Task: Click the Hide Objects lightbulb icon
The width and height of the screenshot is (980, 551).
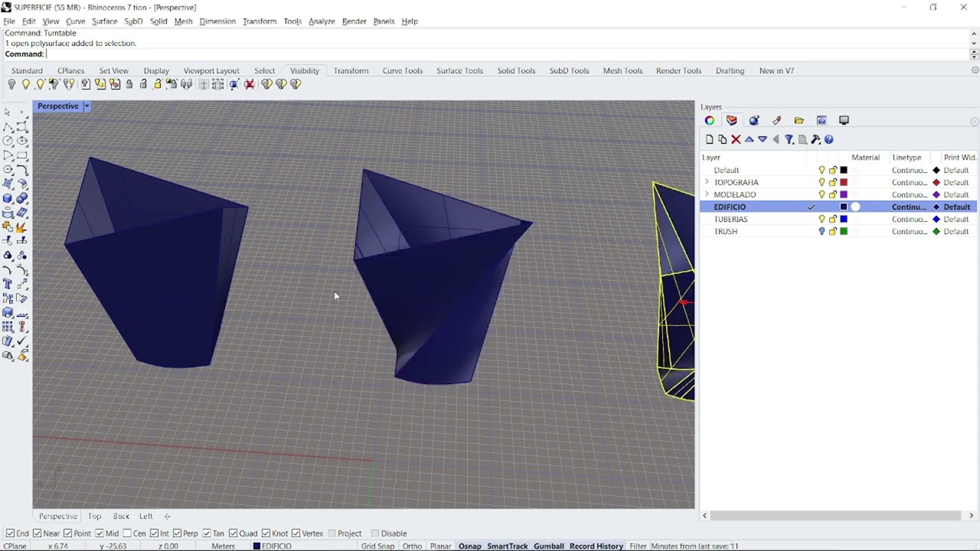Action: [x=11, y=84]
